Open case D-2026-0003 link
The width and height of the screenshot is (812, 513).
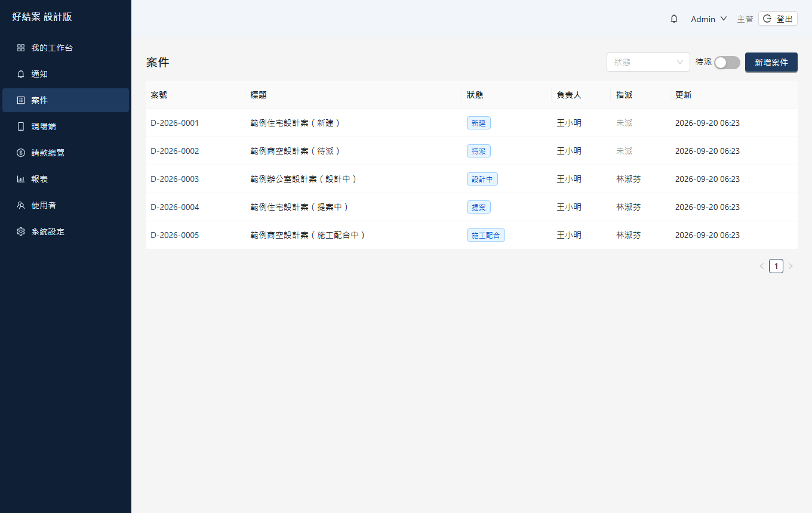[x=175, y=179]
